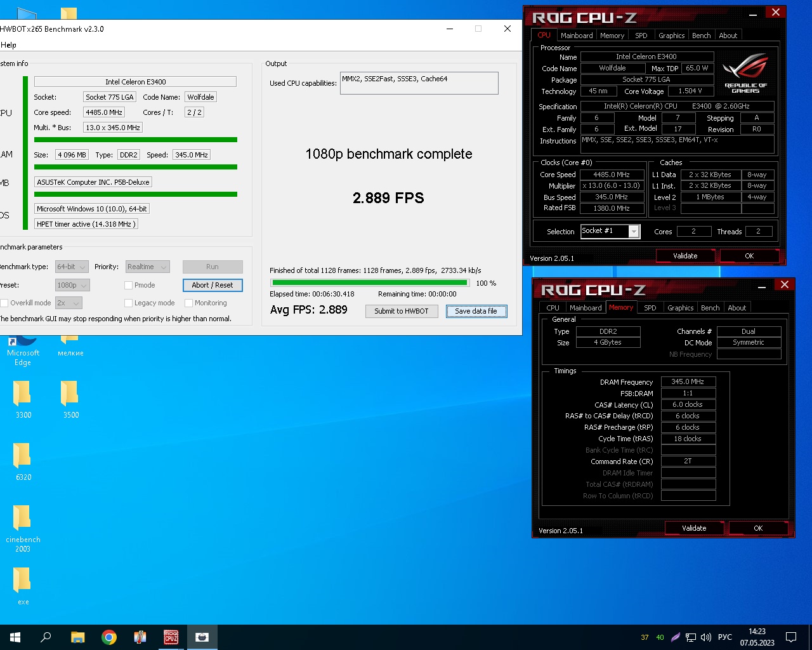Open the Socket #1 selection dropdown
812x650 pixels.
pos(610,231)
